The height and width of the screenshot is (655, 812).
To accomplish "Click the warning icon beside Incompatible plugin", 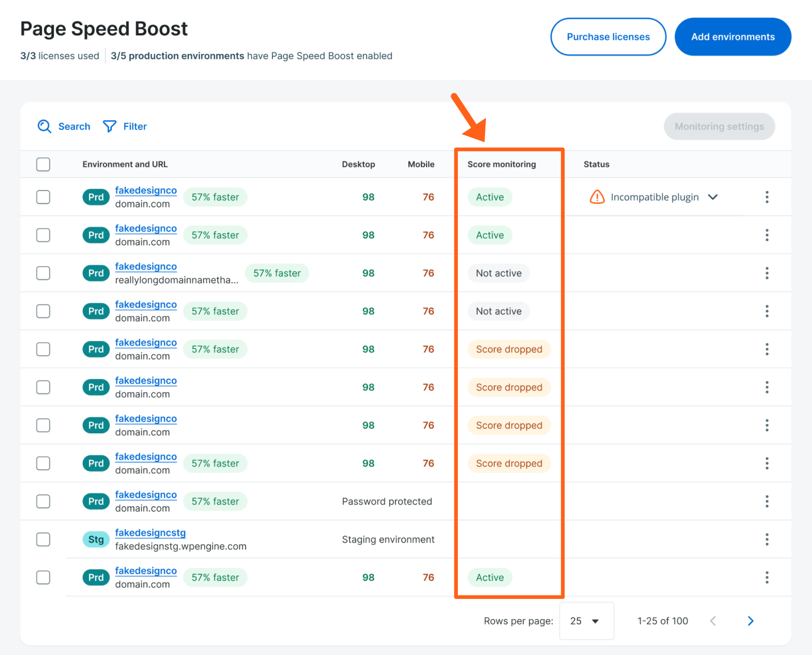I will tap(597, 197).
